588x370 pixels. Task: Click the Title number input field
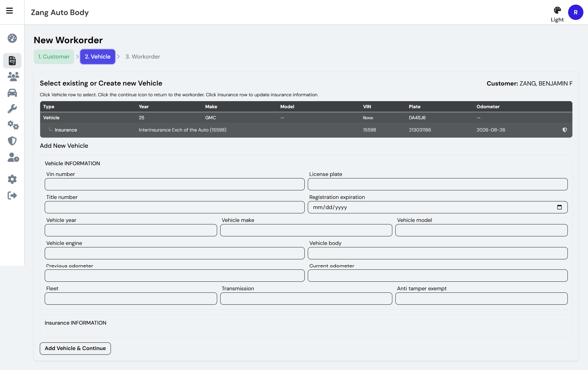175,207
